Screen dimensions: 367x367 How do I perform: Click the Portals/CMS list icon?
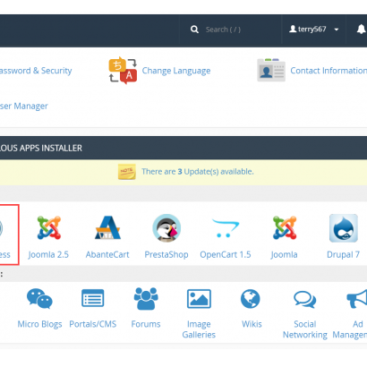point(93,298)
